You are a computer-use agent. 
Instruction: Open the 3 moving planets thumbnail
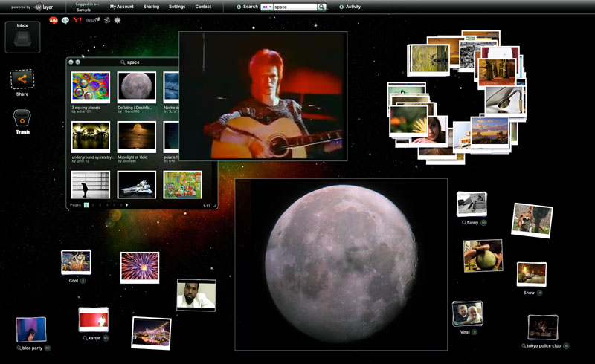point(91,87)
